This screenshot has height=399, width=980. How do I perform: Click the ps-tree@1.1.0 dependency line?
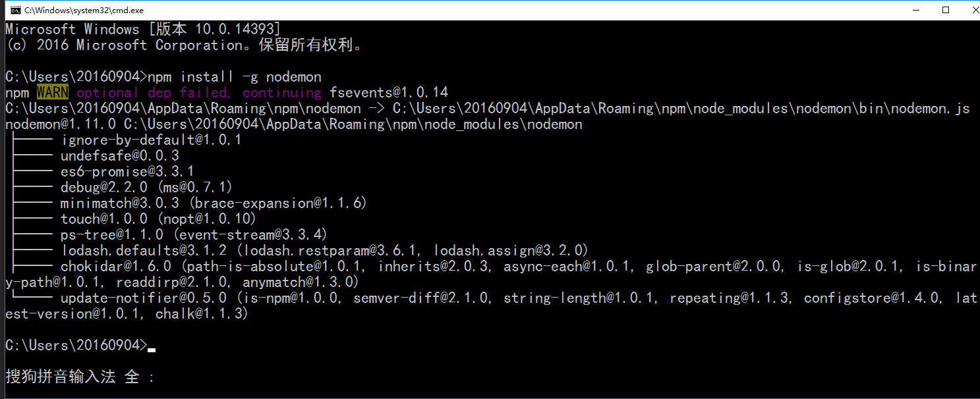(194, 235)
